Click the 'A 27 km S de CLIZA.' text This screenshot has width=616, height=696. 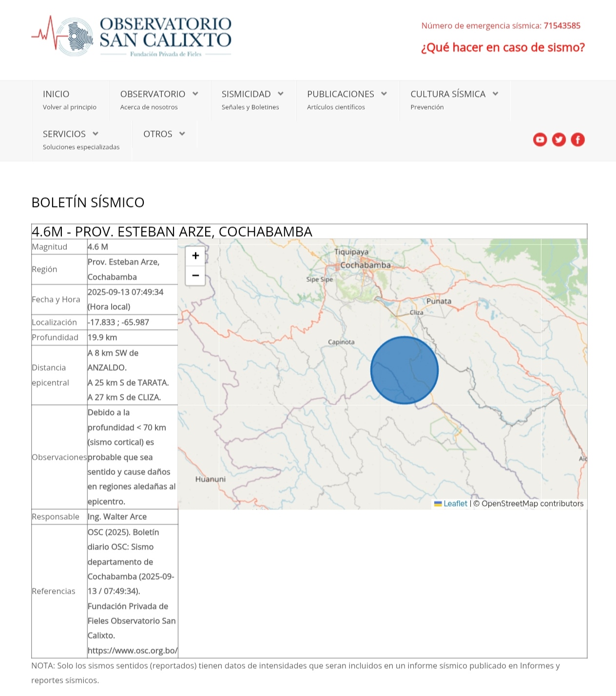coord(124,397)
